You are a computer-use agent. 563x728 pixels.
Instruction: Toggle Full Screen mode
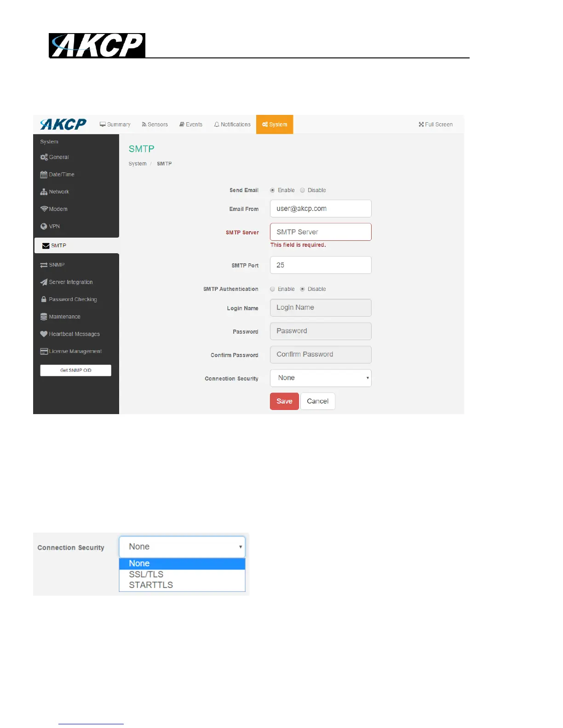click(x=436, y=125)
